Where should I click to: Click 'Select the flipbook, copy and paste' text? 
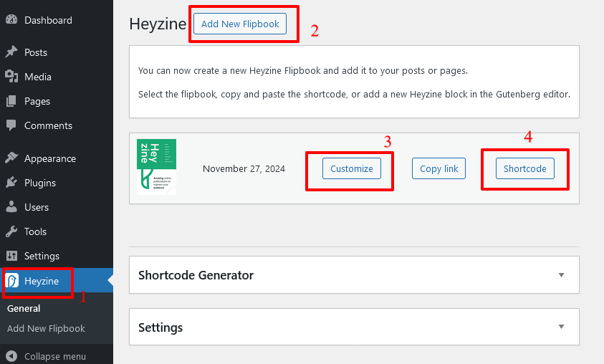(354, 95)
